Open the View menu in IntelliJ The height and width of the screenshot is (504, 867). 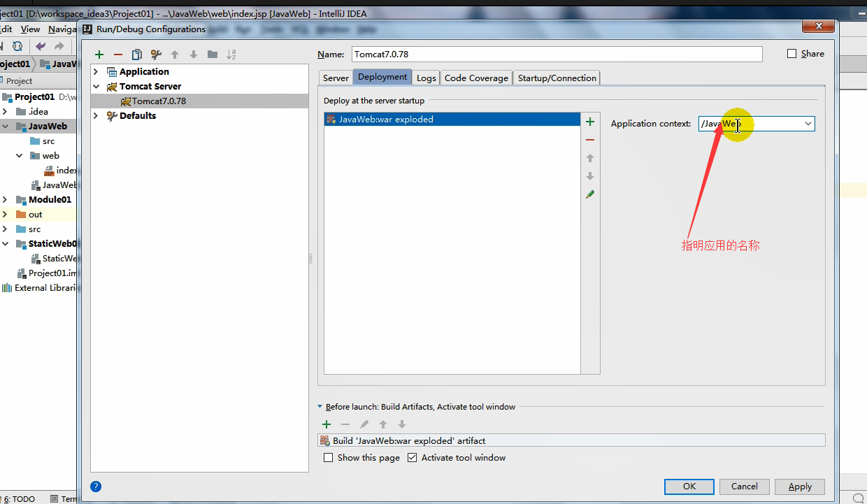30,29
